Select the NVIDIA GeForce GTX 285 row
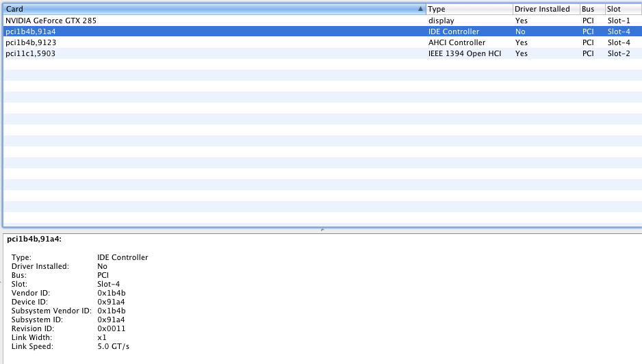The image size is (642, 364). point(322,21)
